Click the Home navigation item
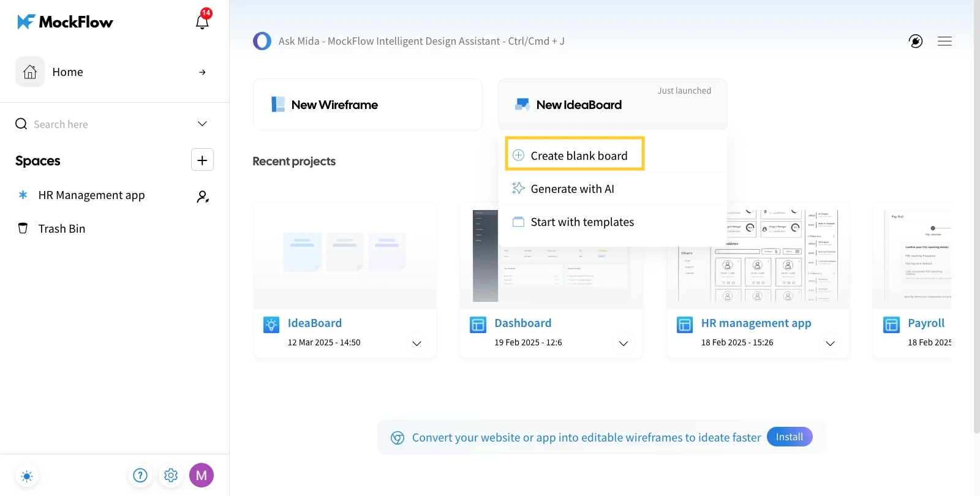The width and height of the screenshot is (980, 496). [x=115, y=72]
